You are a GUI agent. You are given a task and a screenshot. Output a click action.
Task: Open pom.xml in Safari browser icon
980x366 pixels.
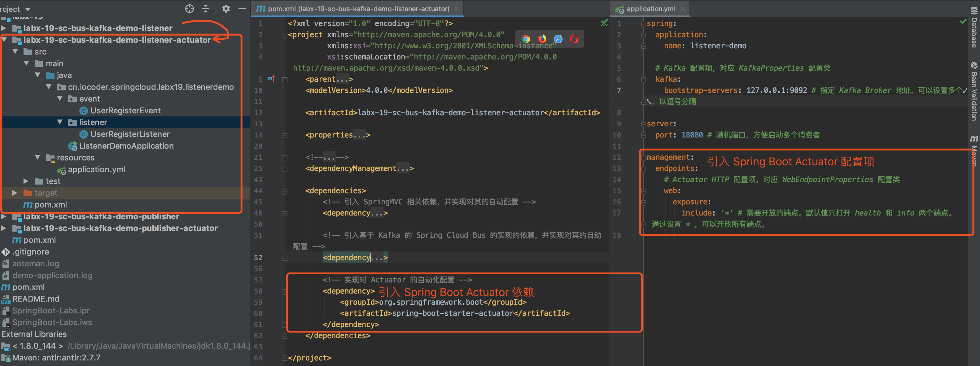558,39
